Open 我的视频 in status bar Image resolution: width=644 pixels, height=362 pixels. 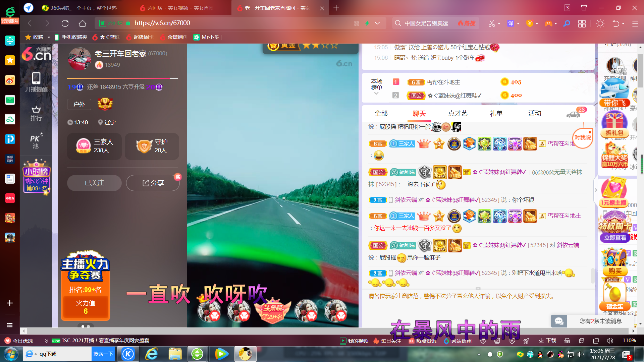pyautogui.click(x=354, y=341)
